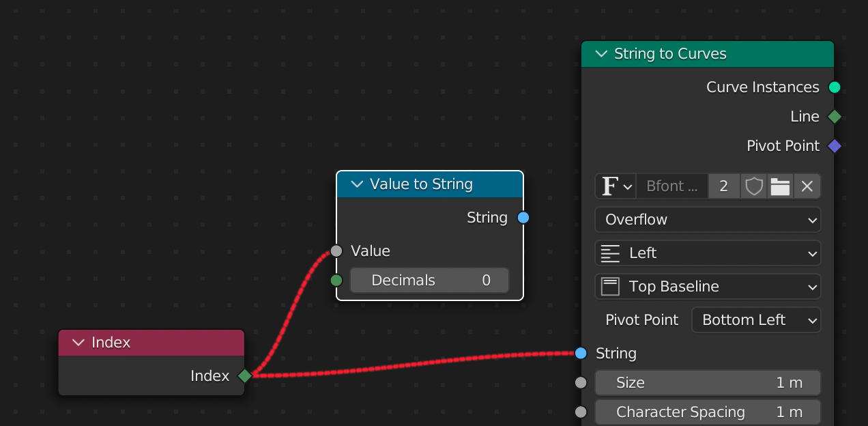This screenshot has height=426, width=868.
Task: Click the Curve Instances label
Action: (x=762, y=87)
